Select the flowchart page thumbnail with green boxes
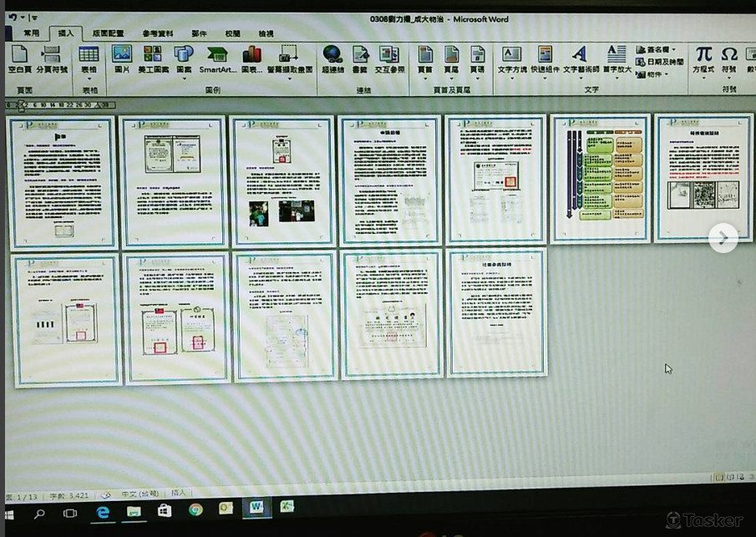Screen dimensions: 756x537 pyautogui.click(x=601, y=178)
